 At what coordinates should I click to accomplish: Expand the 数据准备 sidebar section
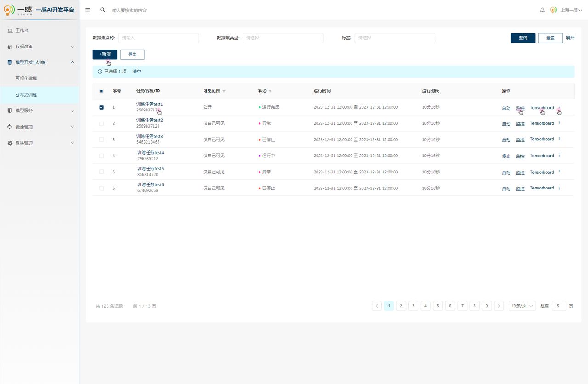point(40,46)
